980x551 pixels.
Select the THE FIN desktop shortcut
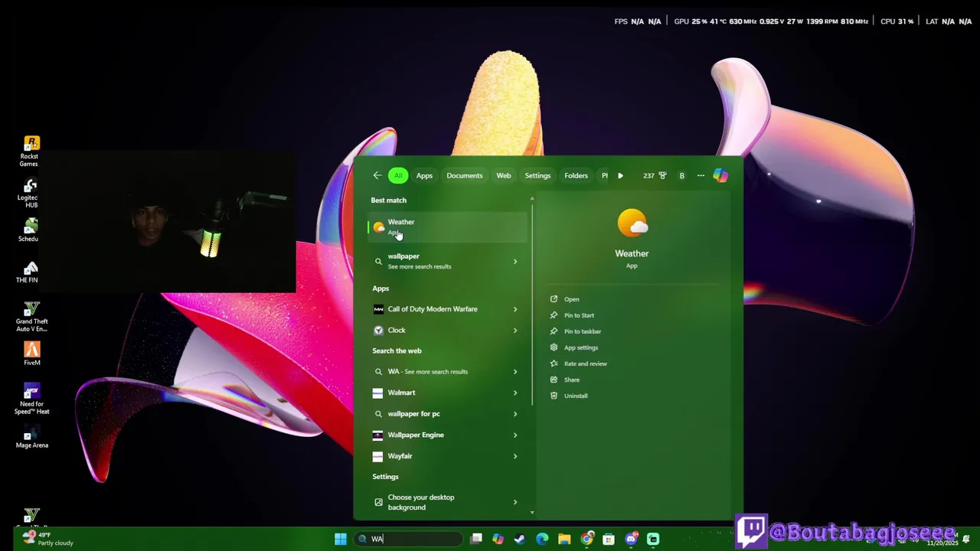coord(28,272)
